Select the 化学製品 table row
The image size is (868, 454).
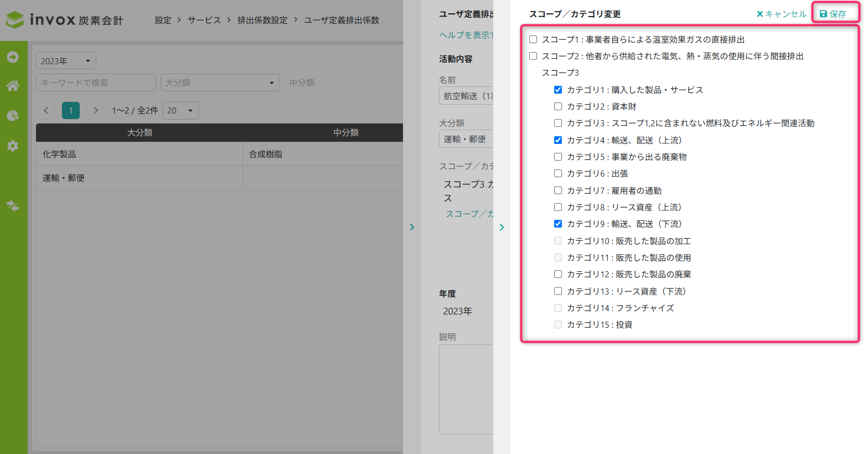(219, 154)
